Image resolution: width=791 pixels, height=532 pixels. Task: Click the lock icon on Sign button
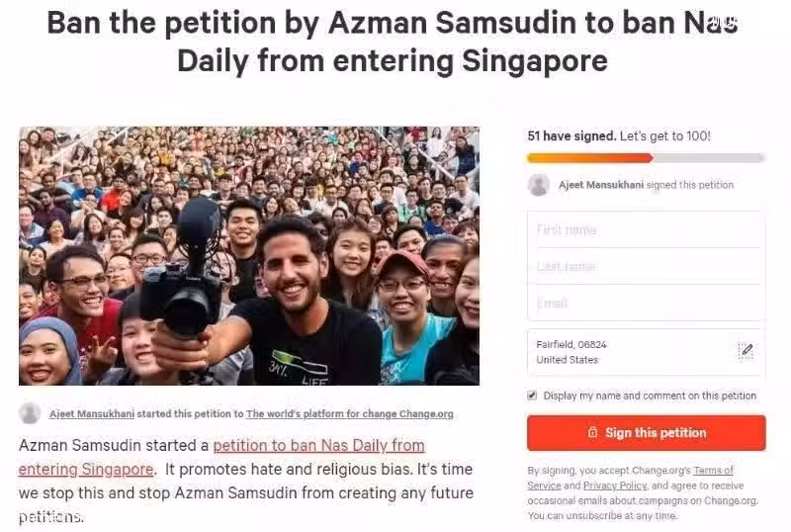[592, 432]
